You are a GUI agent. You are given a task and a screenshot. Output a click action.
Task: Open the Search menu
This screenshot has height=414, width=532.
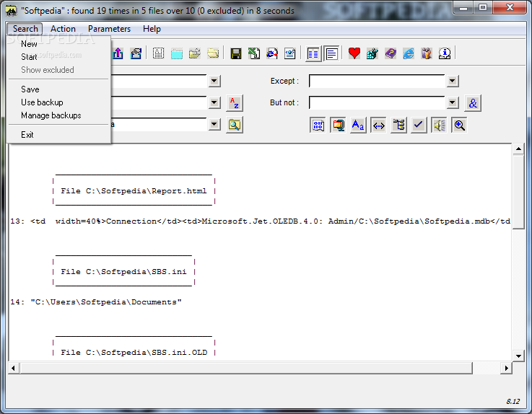click(25, 29)
